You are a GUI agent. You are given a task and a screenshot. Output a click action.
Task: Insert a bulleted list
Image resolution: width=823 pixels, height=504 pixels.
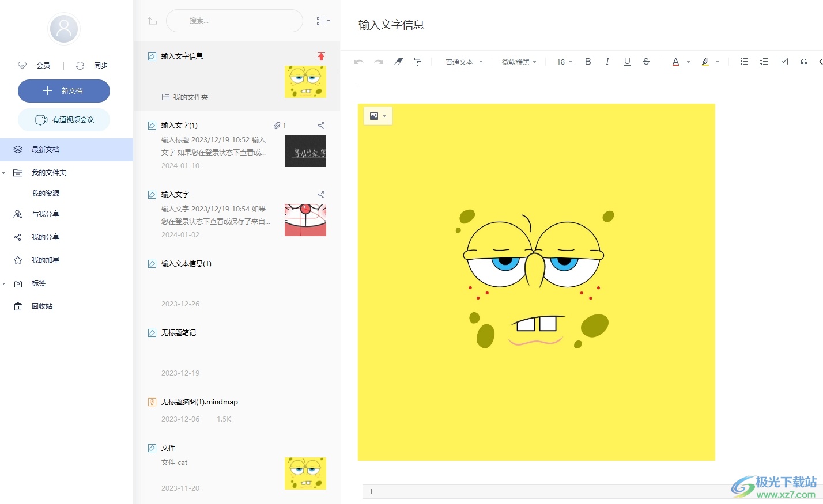[x=744, y=62]
